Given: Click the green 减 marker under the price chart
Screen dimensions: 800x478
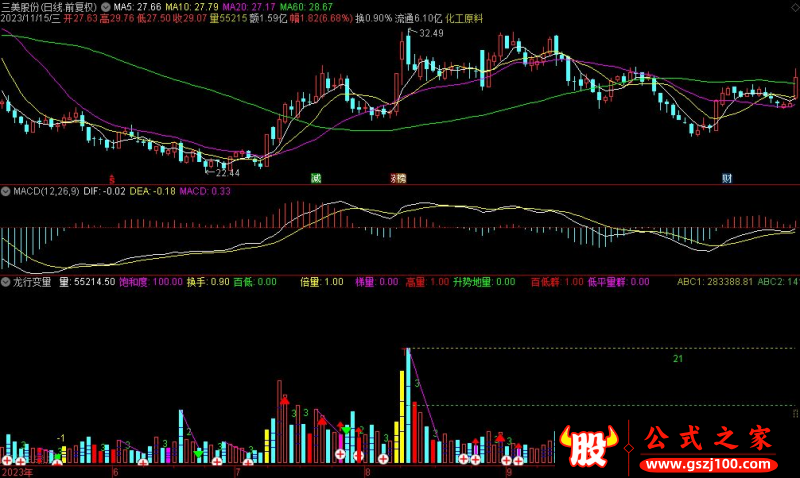Looking at the screenshot, I should 316,178.
